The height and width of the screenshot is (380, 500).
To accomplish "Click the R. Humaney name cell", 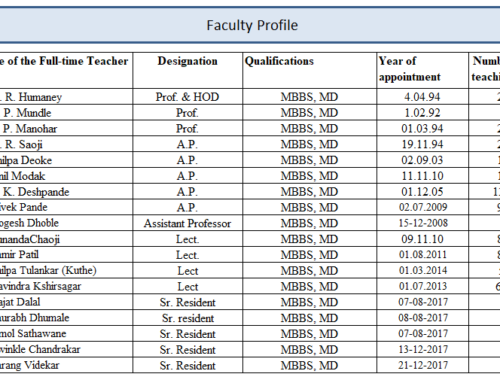I will [66, 97].
